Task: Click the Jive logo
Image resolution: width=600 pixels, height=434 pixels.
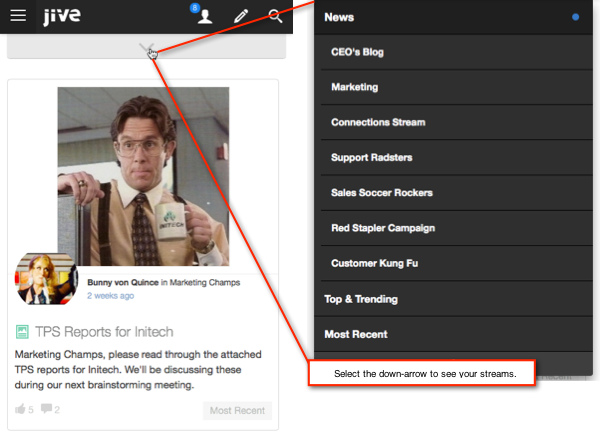Action: (x=62, y=16)
